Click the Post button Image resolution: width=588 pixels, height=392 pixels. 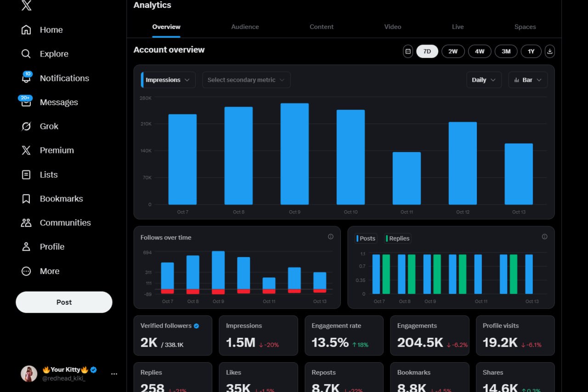tap(64, 302)
